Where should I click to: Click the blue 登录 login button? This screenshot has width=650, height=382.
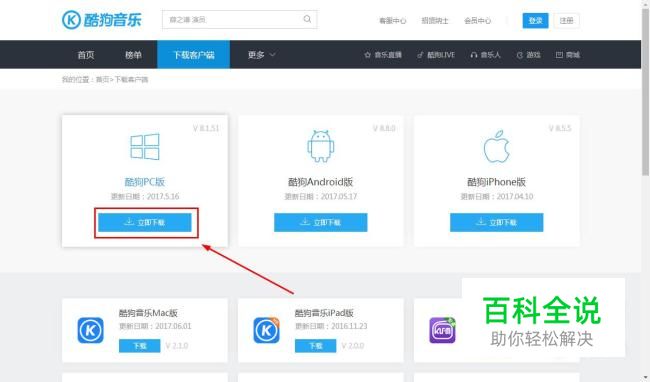(535, 20)
